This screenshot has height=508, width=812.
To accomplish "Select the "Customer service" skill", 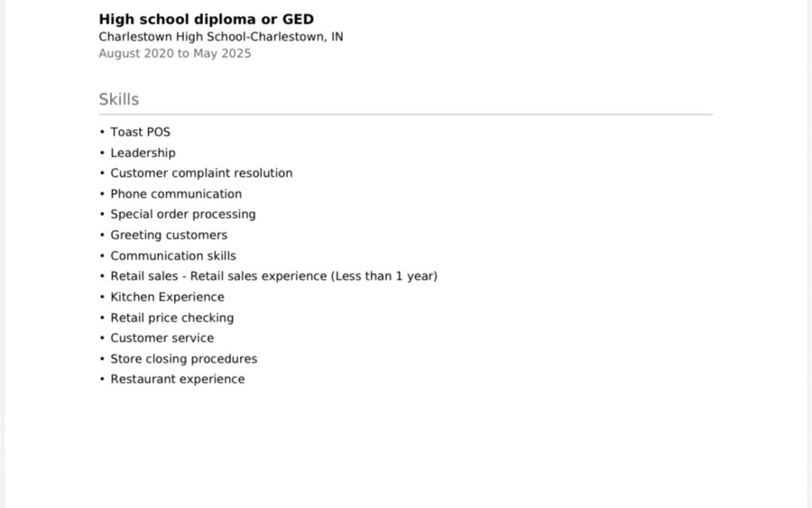I will (x=162, y=339).
